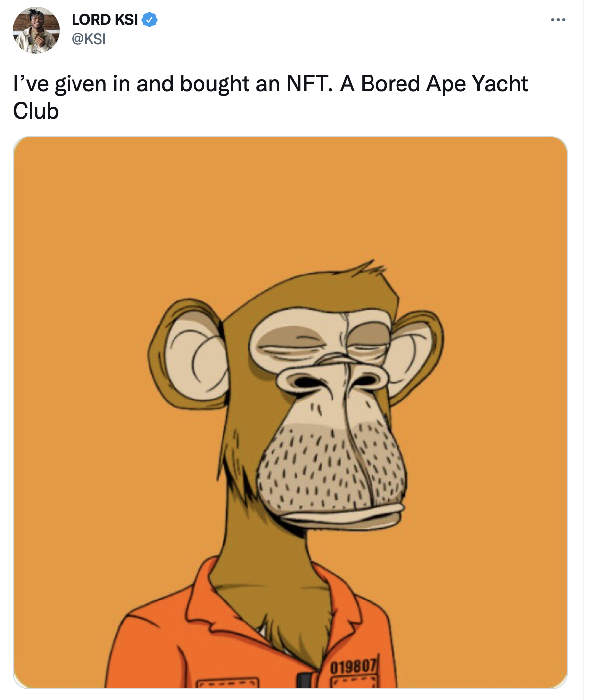Click the jumpsuit's left chest pocket
The width and height of the screenshot is (595, 700).
227,683
